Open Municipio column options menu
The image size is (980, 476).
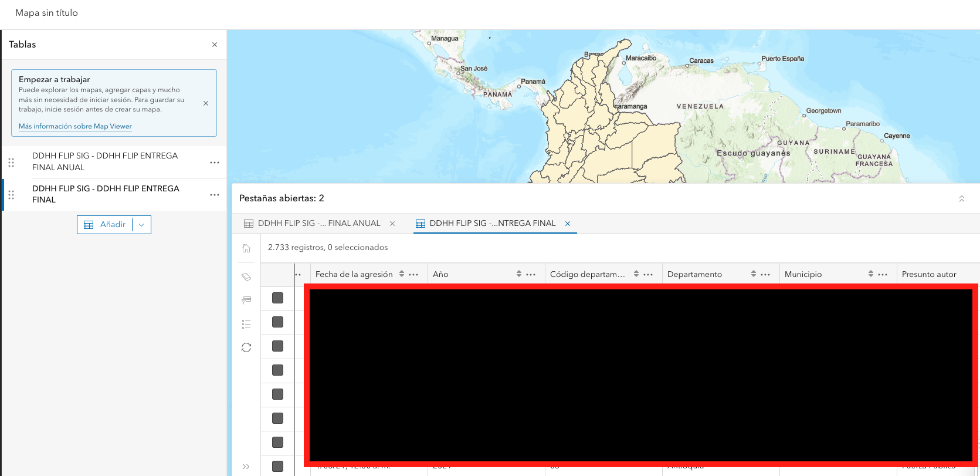tap(883, 274)
